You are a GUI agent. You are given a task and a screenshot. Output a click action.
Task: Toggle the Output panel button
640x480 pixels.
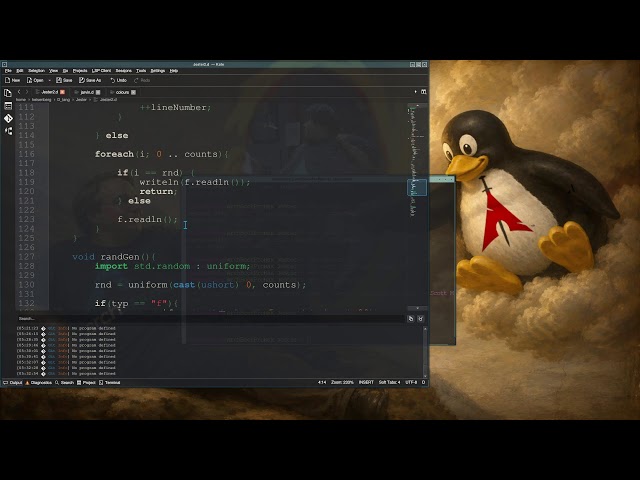pos(13,383)
